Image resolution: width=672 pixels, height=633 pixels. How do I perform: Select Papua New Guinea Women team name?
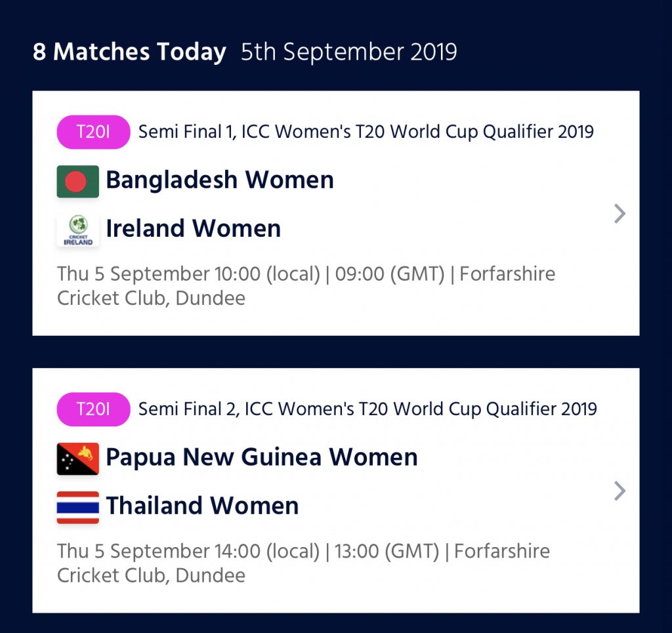(261, 457)
